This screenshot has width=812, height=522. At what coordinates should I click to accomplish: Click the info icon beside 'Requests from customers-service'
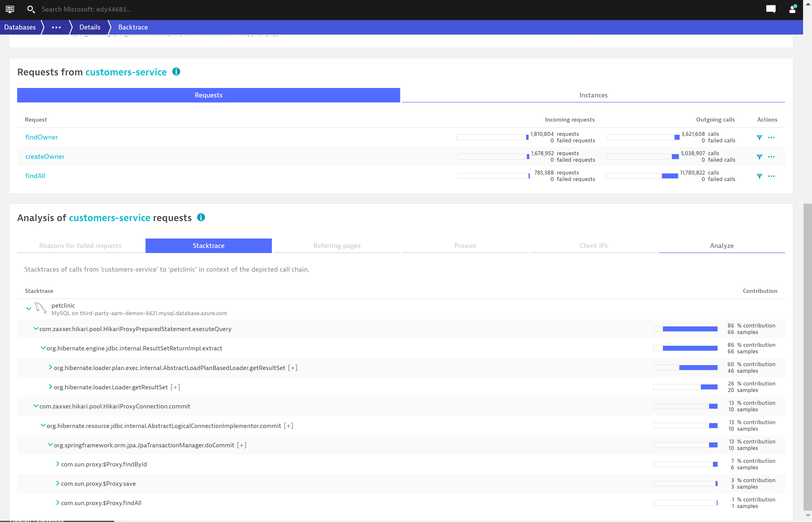(x=176, y=72)
